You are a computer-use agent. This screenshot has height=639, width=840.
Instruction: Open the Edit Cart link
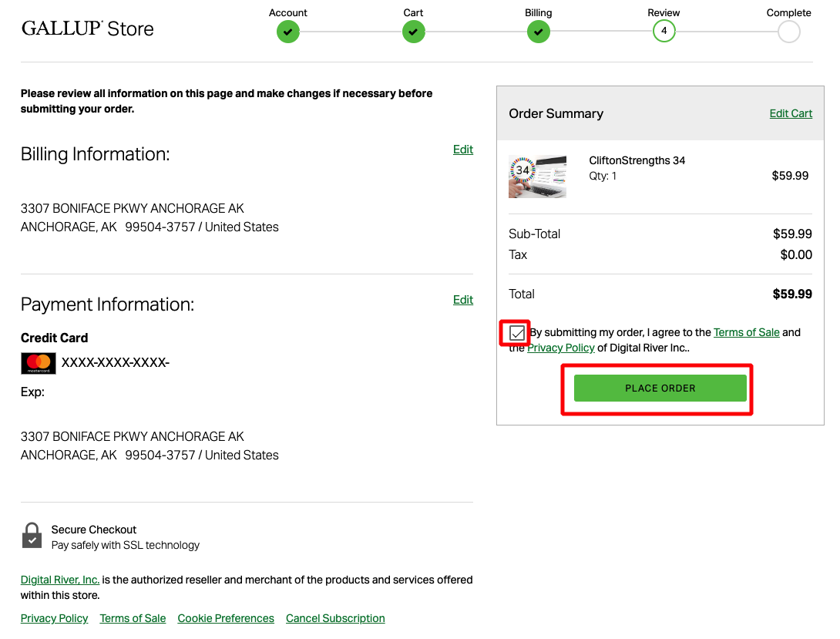click(x=791, y=113)
